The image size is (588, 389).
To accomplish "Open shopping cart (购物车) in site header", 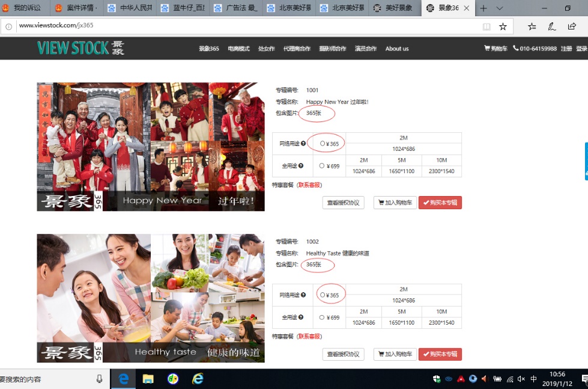I will (x=496, y=49).
